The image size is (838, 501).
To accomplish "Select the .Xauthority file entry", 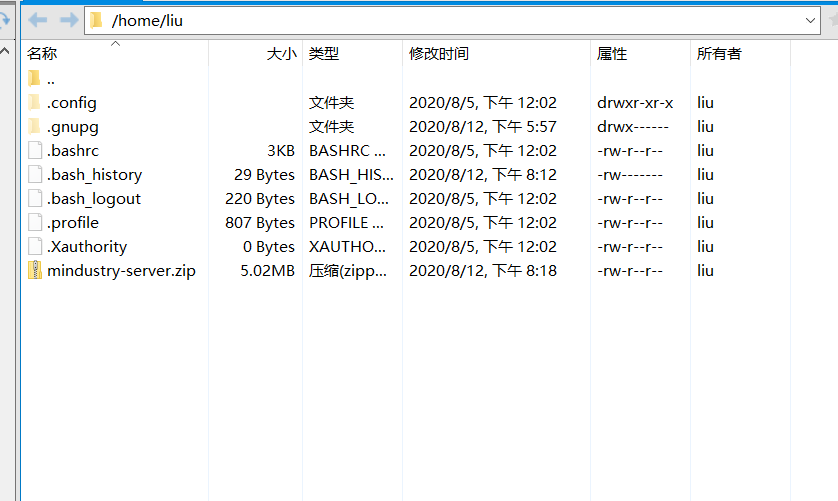I will click(x=87, y=246).
